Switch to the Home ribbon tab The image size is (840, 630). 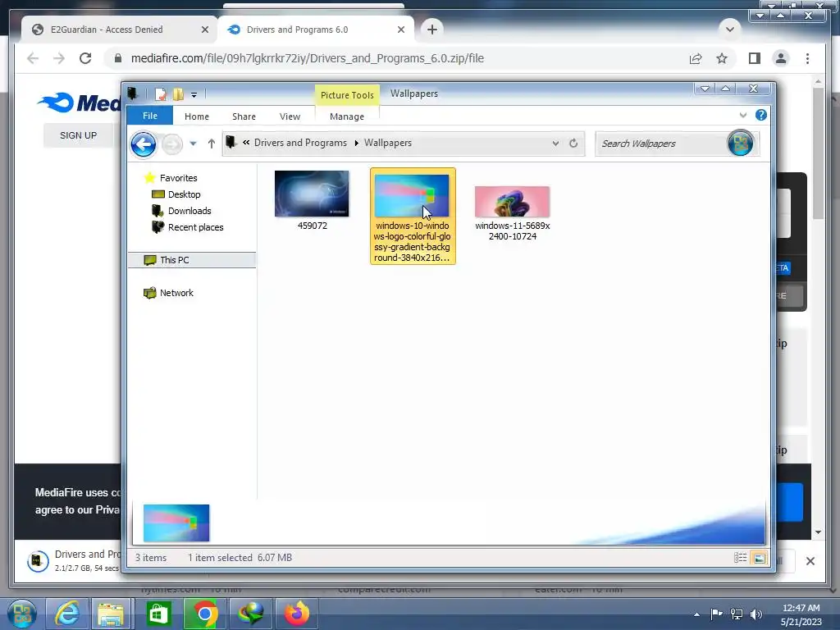click(x=197, y=116)
